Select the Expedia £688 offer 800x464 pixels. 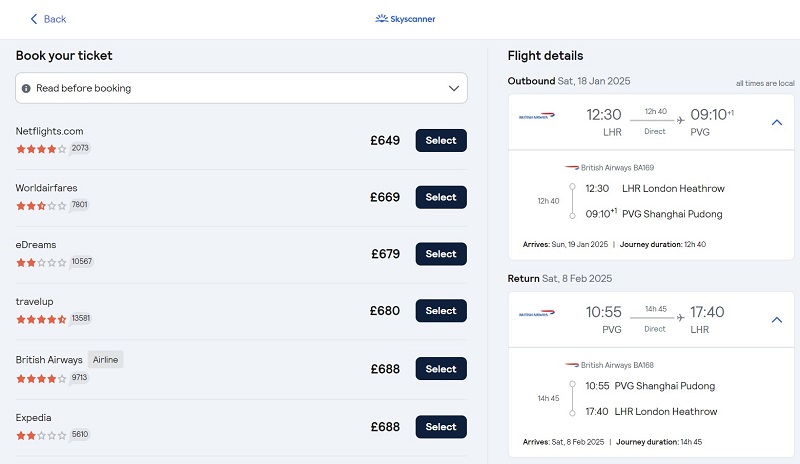click(441, 427)
